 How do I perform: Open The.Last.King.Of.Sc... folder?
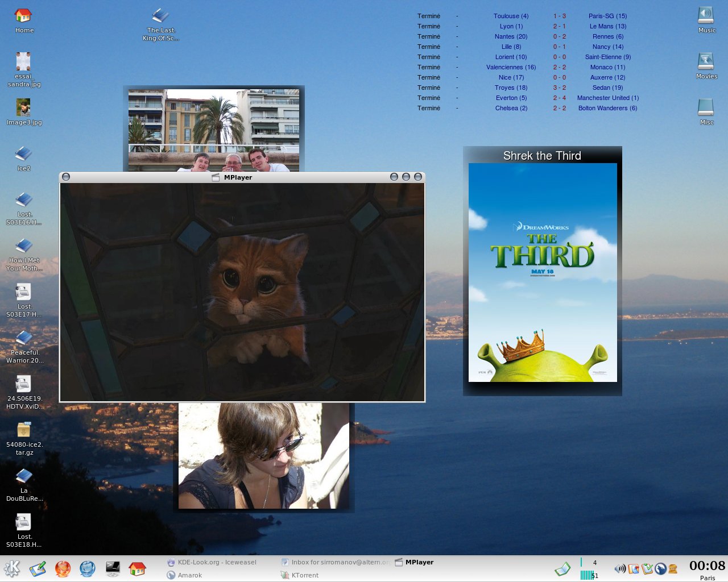tap(161, 24)
